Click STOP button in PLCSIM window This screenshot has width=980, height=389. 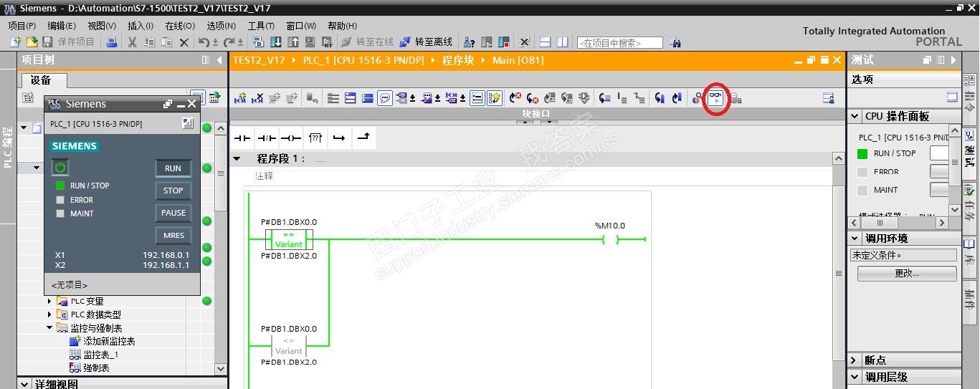click(x=173, y=191)
